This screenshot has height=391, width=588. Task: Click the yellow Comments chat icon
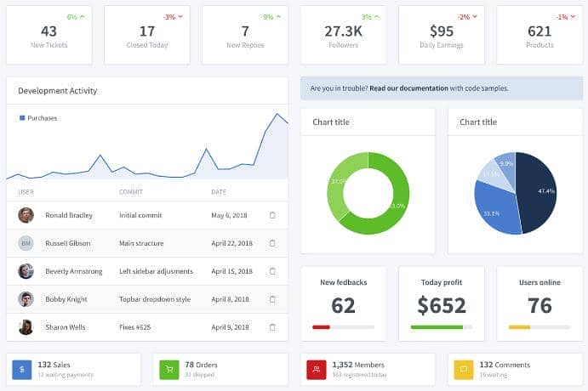[463, 369]
